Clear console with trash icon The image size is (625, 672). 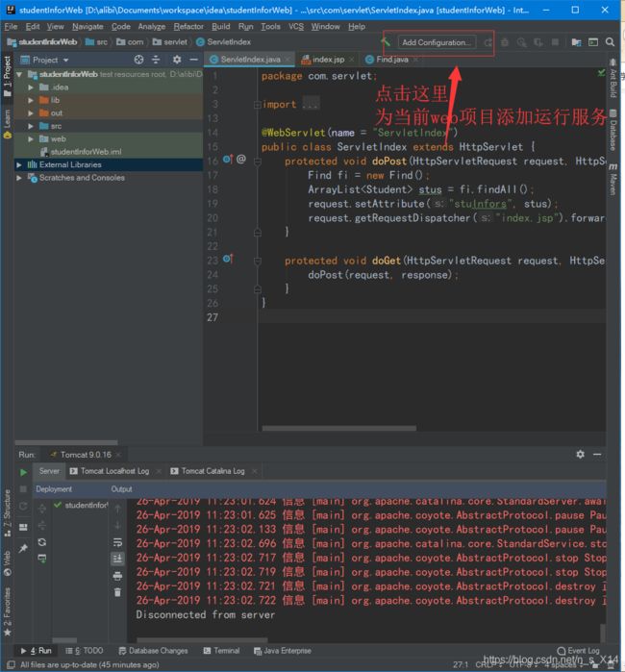coord(117,592)
